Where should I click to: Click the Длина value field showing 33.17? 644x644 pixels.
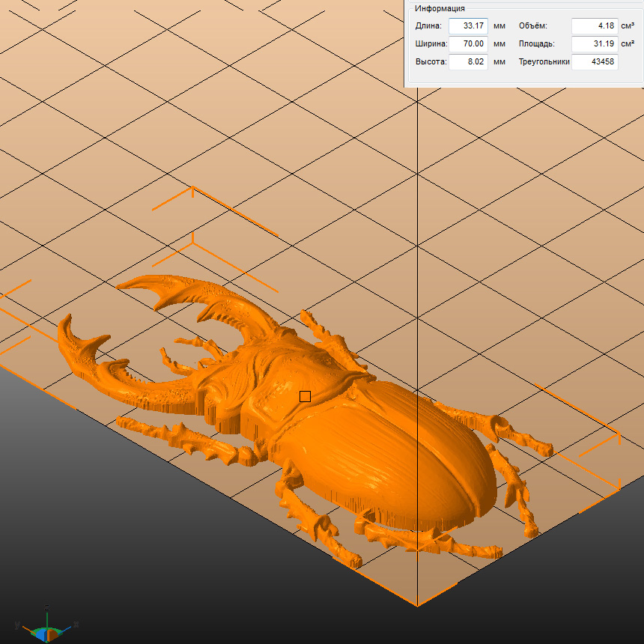468,25
